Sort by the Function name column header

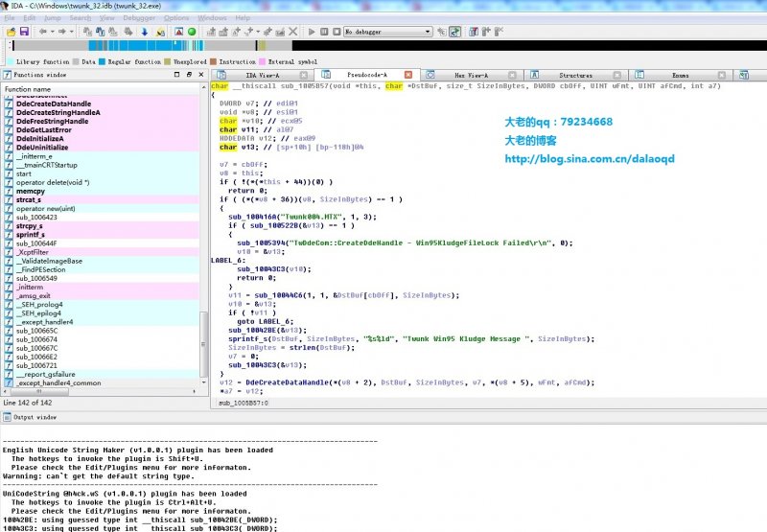(102, 89)
